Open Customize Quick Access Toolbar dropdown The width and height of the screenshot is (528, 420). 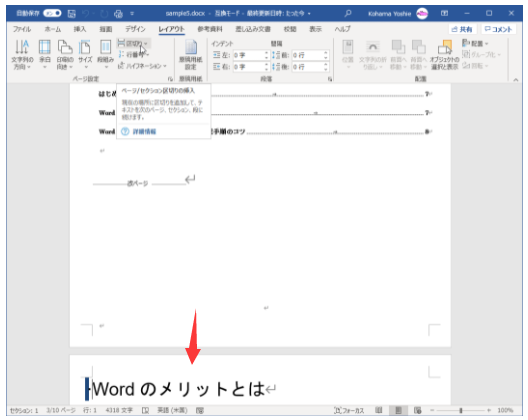click(132, 13)
